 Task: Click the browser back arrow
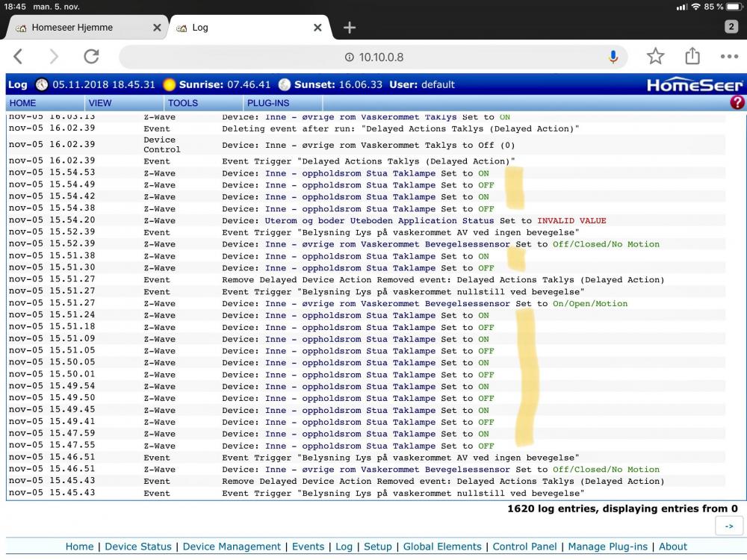coord(19,57)
